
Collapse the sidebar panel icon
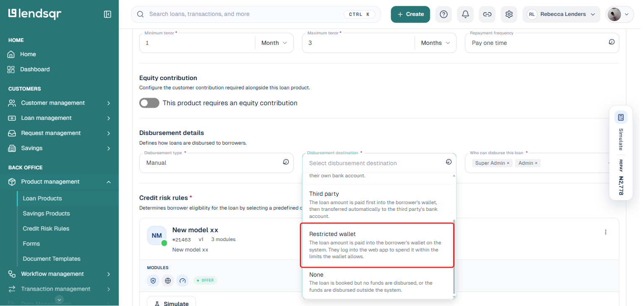click(107, 14)
